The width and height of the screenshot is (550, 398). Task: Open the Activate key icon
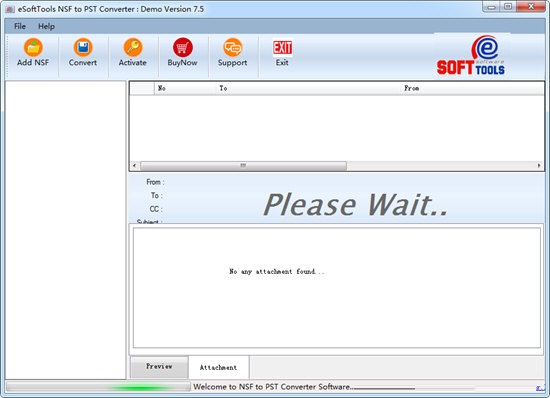[x=133, y=47]
